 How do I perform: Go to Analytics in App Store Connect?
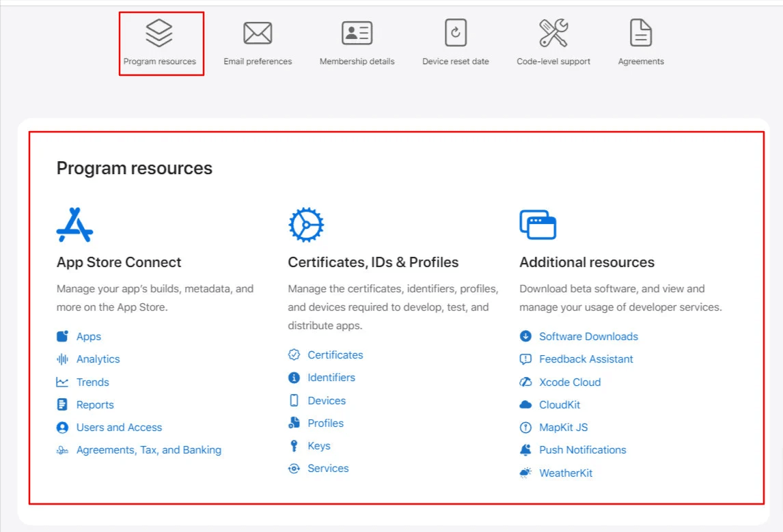[x=98, y=359]
